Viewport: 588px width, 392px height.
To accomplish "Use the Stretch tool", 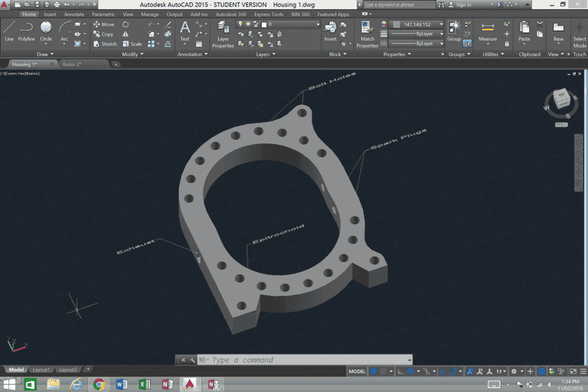I will coord(104,43).
